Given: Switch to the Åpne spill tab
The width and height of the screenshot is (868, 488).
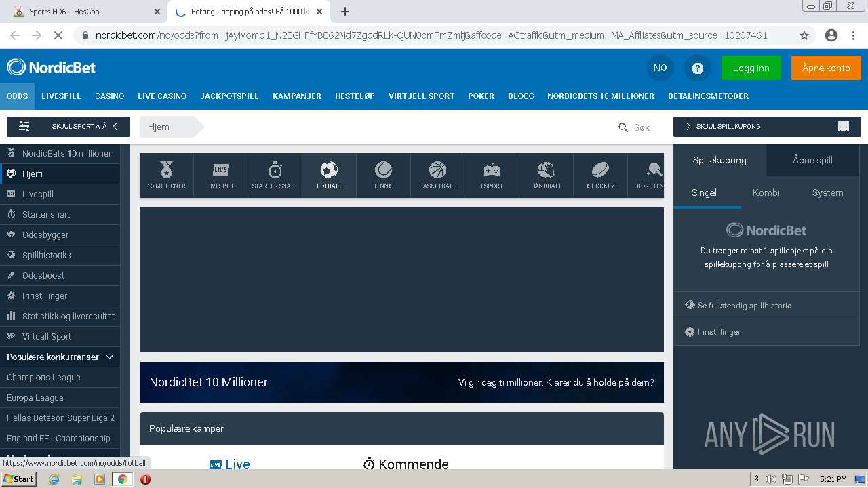Looking at the screenshot, I should point(812,161).
